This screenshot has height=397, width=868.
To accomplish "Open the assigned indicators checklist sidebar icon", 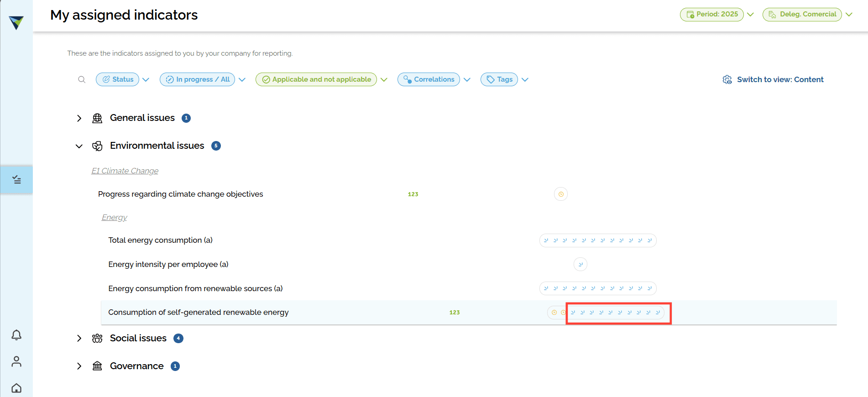I will [x=16, y=180].
